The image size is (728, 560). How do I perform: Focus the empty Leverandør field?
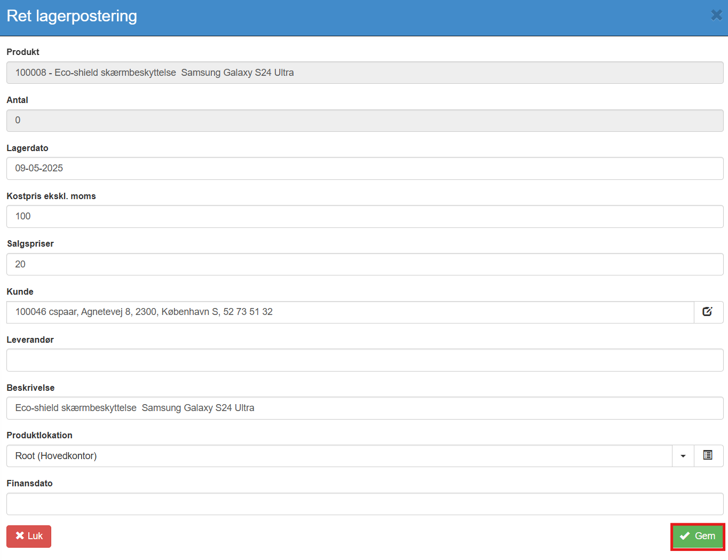point(365,360)
